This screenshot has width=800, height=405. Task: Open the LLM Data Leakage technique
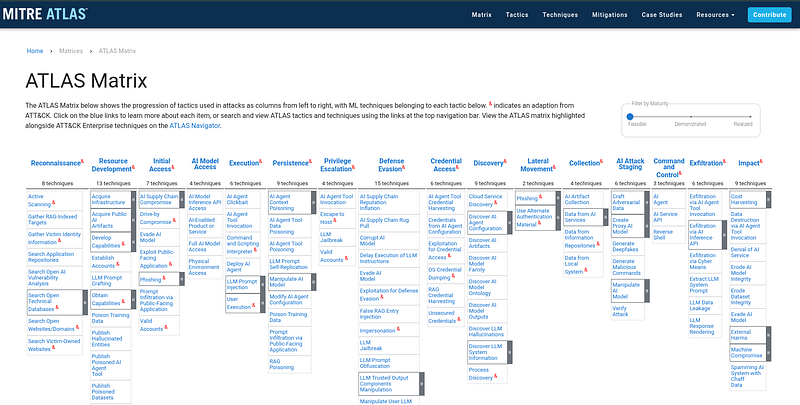(704, 305)
